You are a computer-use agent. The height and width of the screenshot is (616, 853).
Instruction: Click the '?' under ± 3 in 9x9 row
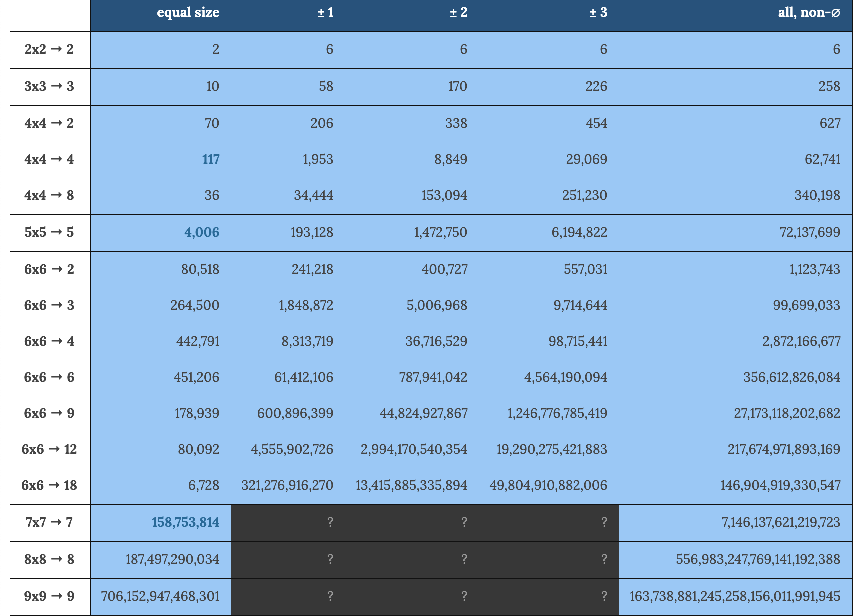(604, 596)
